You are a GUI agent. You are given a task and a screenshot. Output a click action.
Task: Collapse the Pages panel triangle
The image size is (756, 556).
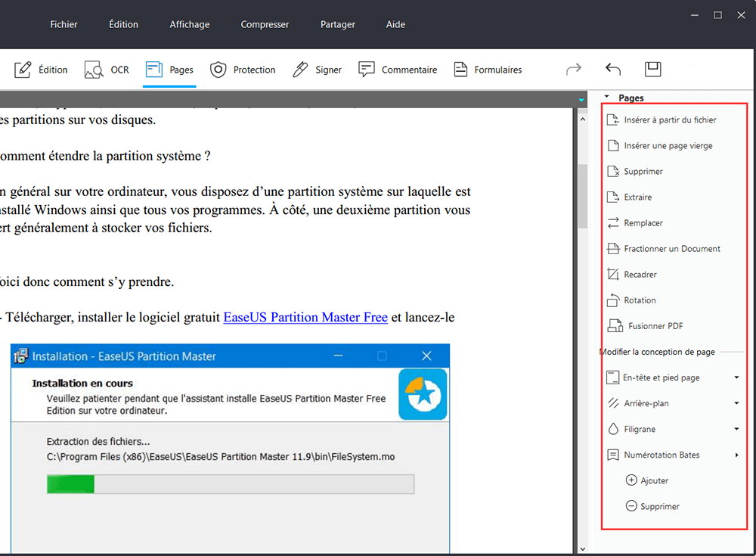[607, 97]
